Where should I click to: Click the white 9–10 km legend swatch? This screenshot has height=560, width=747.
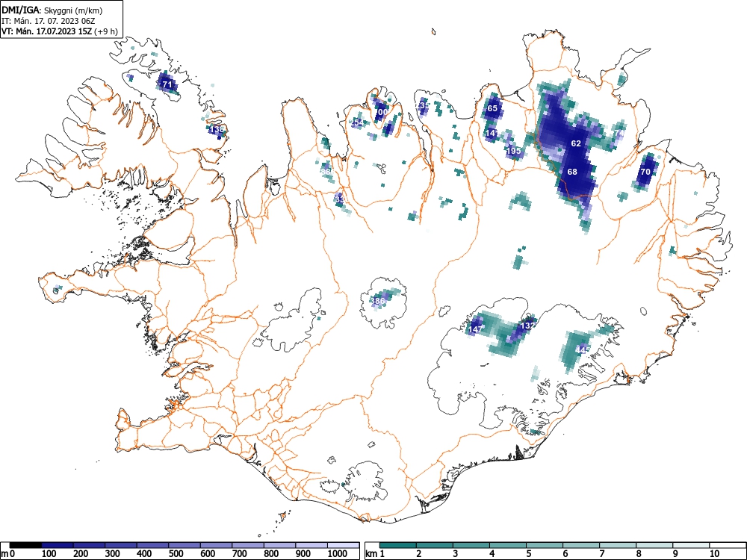pyautogui.click(x=691, y=545)
